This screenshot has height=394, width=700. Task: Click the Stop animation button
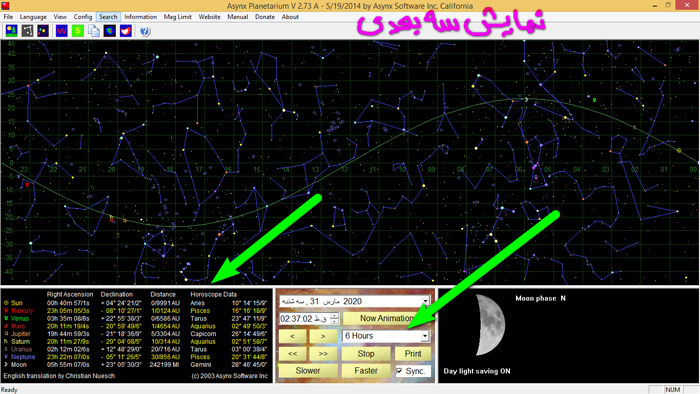(366, 354)
